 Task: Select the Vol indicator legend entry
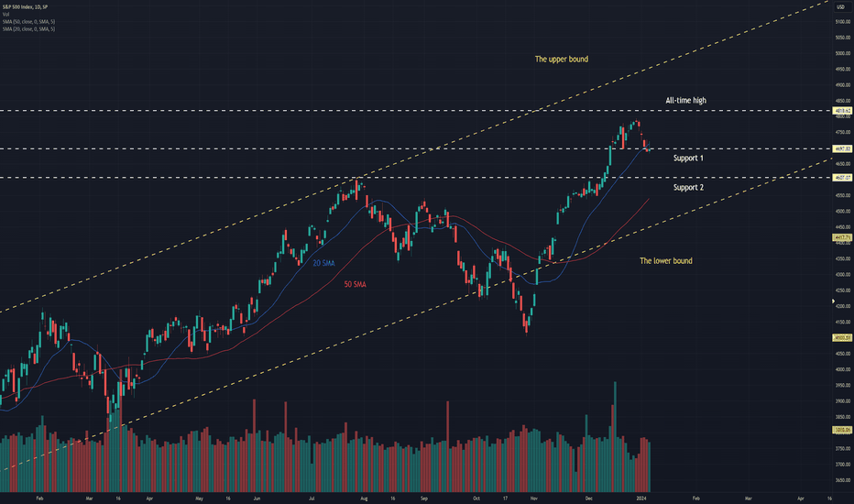[5, 14]
